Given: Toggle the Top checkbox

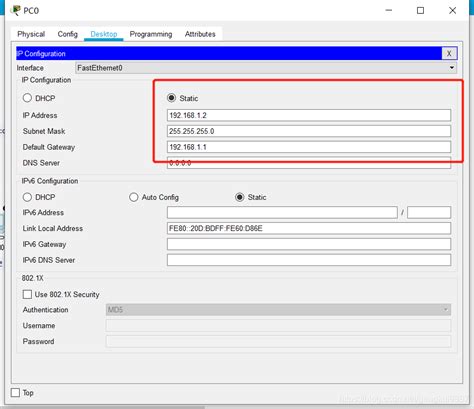Looking at the screenshot, I should tap(15, 392).
